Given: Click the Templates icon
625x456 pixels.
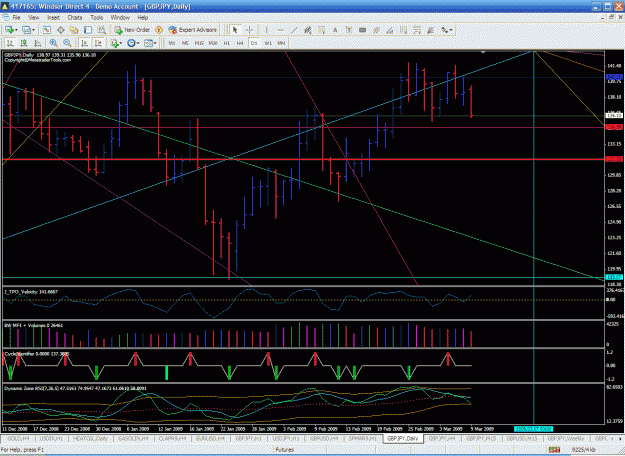Looking at the screenshot, I should click(148, 43).
